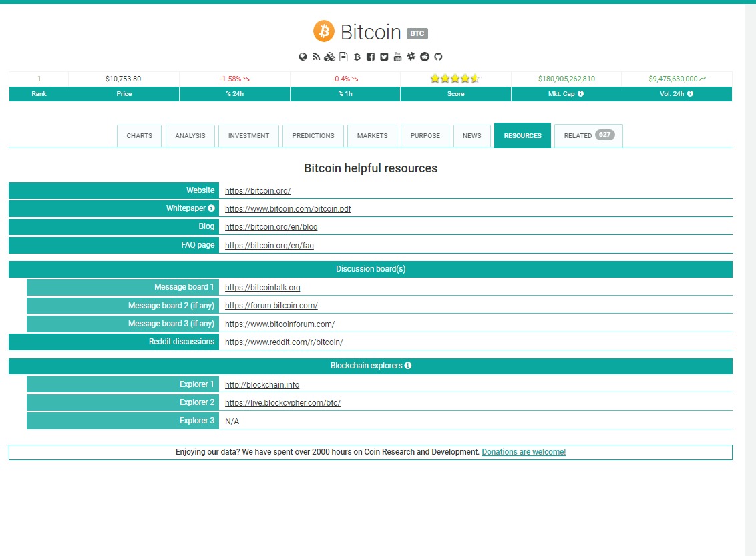
Task: Click the $9,475,630,000 volume value
Action: coord(673,79)
